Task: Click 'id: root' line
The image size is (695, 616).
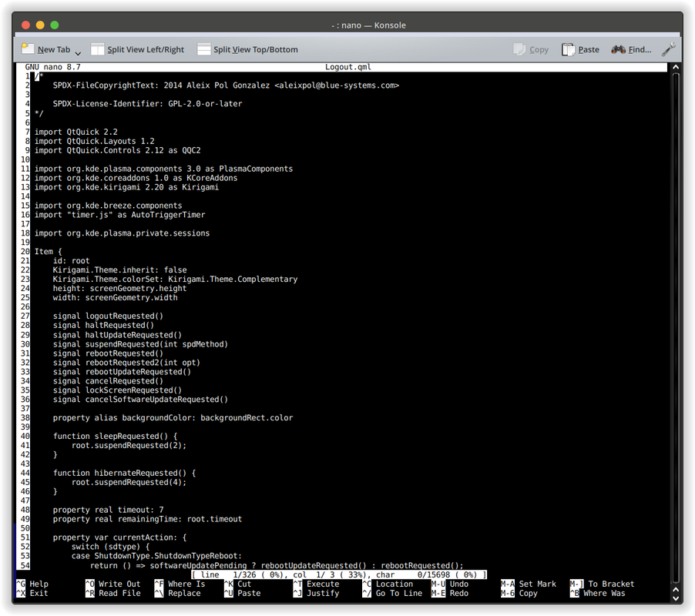Action: click(72, 261)
